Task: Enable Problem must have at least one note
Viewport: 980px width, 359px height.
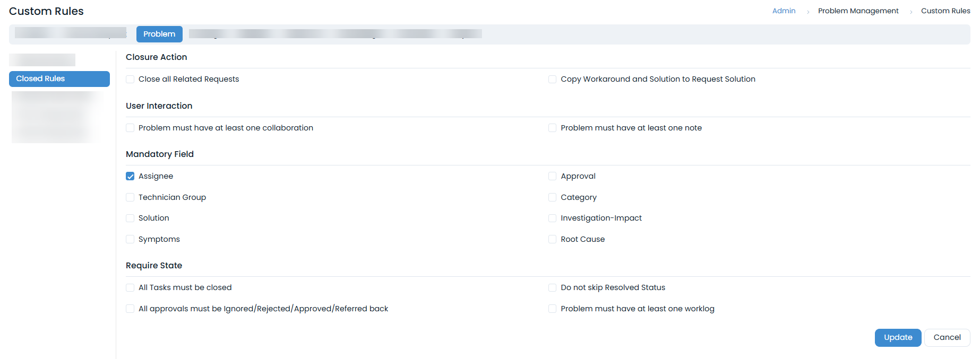Action: coord(552,128)
